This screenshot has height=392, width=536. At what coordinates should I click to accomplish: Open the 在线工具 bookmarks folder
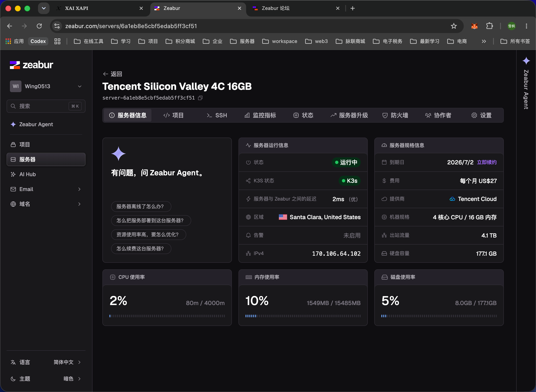point(88,41)
